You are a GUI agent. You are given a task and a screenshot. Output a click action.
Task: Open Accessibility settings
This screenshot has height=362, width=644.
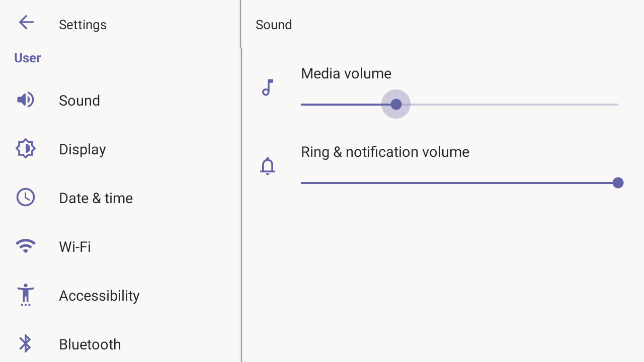121,296
